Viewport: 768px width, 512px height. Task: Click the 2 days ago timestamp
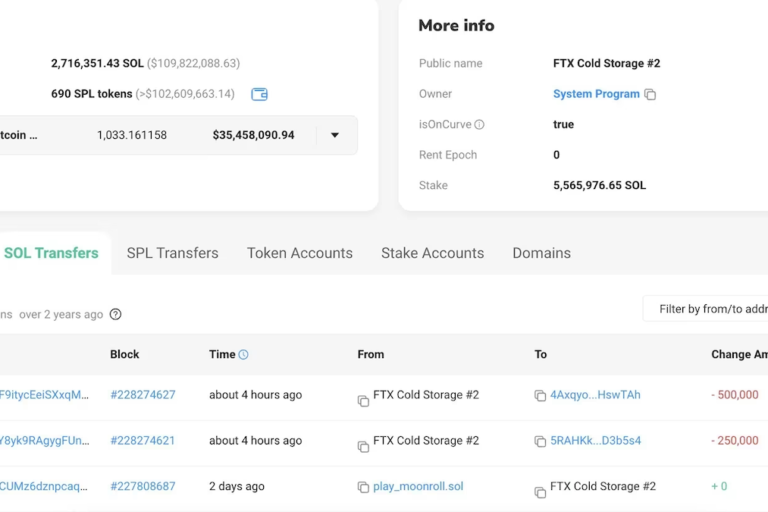tap(237, 487)
